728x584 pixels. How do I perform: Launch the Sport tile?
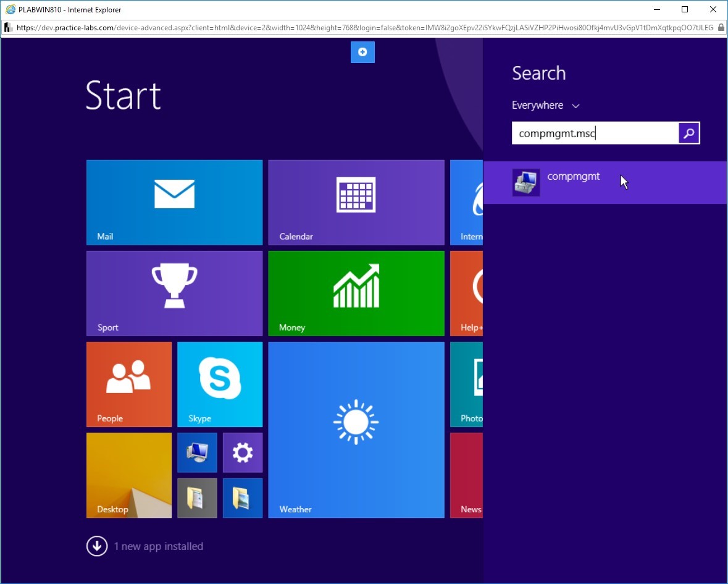tap(174, 293)
